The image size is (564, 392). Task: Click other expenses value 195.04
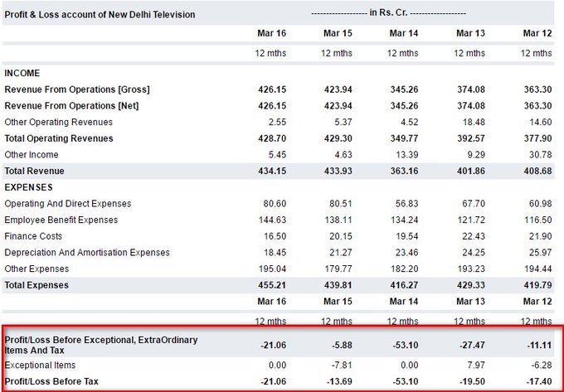[x=272, y=269]
